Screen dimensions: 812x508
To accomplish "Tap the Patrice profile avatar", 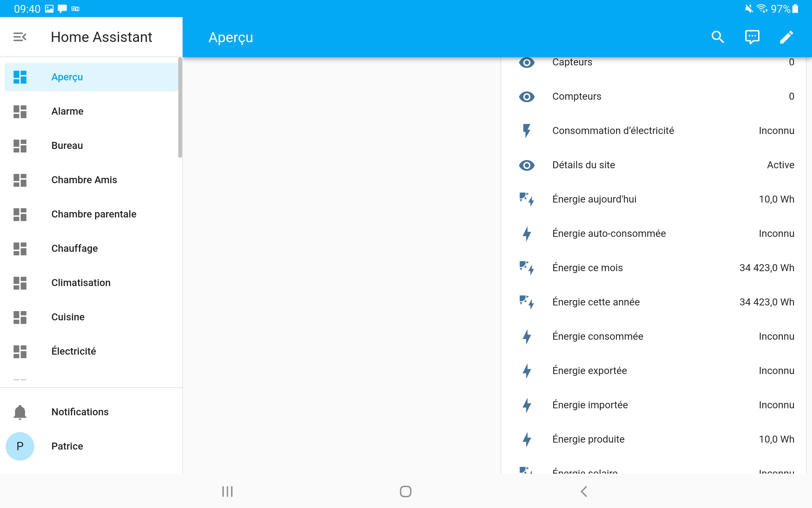I will pos(20,446).
